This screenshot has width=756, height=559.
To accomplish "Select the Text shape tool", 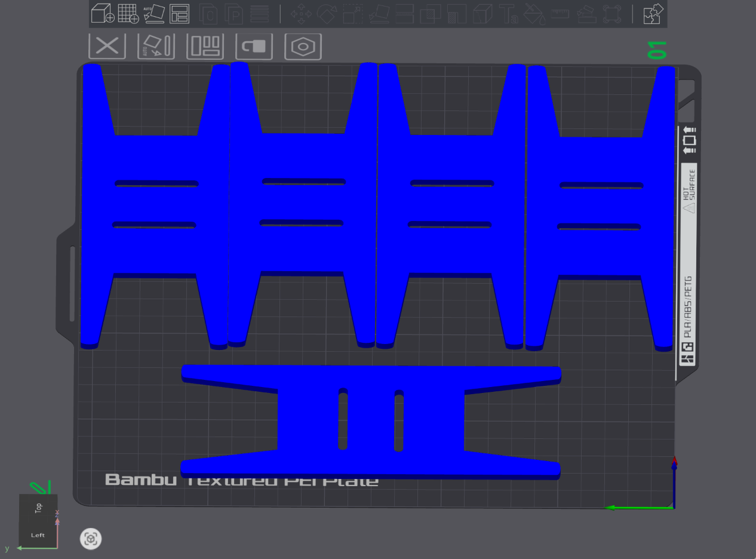I will click(508, 13).
